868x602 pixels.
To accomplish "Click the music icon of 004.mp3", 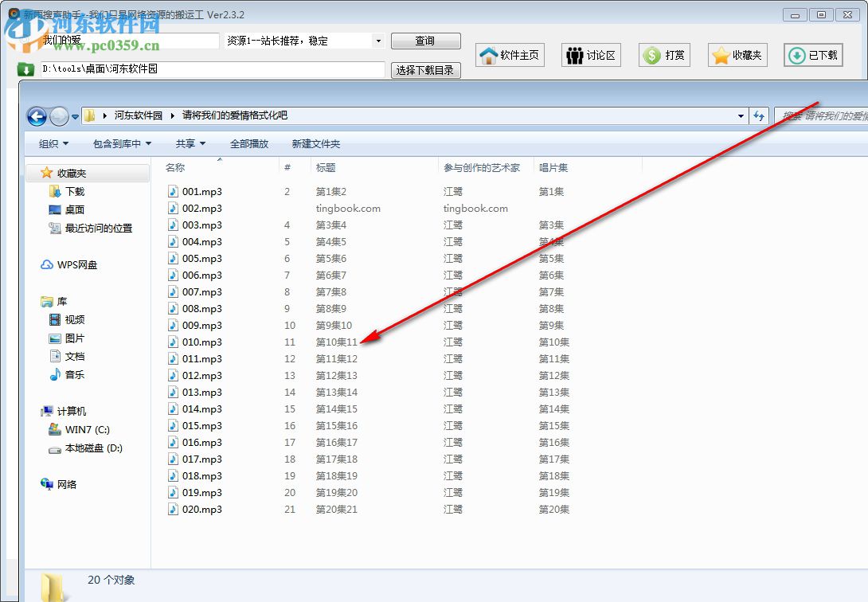I will pos(174,241).
